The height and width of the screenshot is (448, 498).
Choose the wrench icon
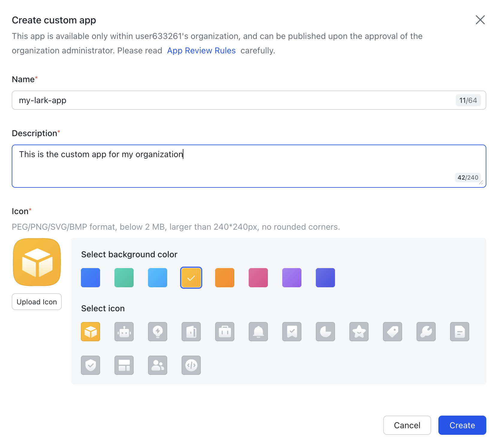[426, 332]
